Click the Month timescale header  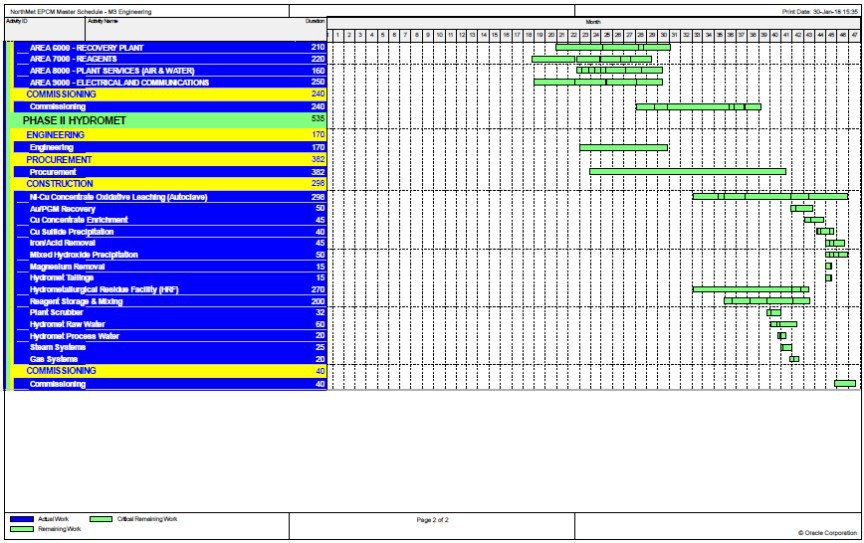pos(594,20)
